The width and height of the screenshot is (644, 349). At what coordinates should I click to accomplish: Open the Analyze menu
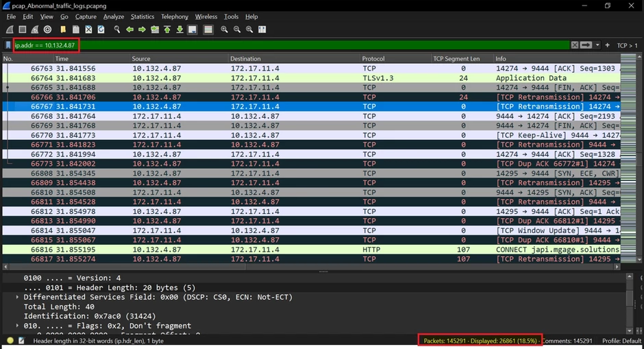pos(114,16)
